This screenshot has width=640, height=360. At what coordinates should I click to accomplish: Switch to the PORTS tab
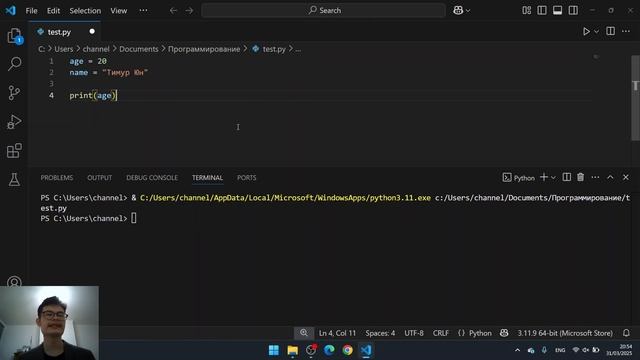[247, 178]
